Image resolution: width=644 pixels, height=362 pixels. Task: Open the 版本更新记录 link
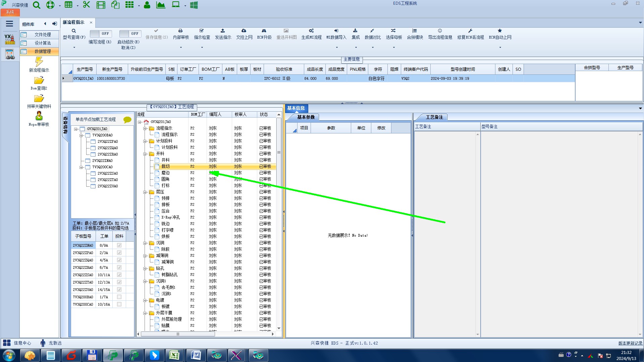630,343
